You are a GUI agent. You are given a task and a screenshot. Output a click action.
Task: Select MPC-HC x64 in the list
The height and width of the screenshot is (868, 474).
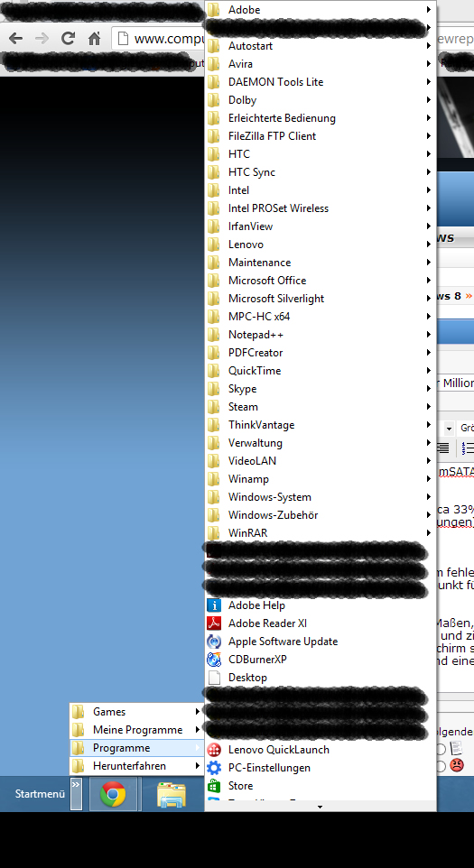pos(321,316)
